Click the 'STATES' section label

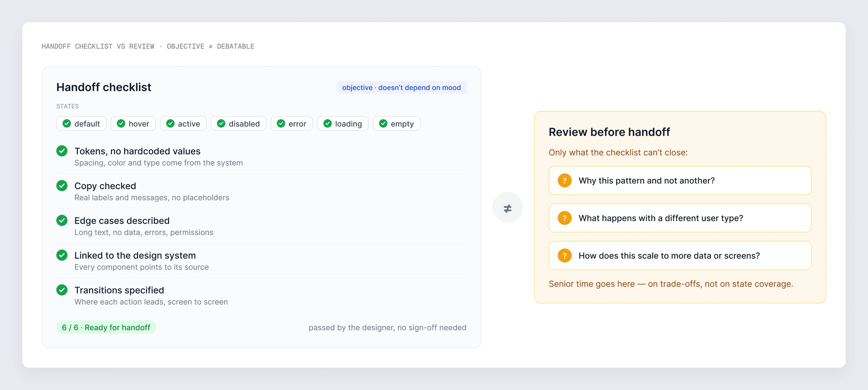(x=67, y=106)
